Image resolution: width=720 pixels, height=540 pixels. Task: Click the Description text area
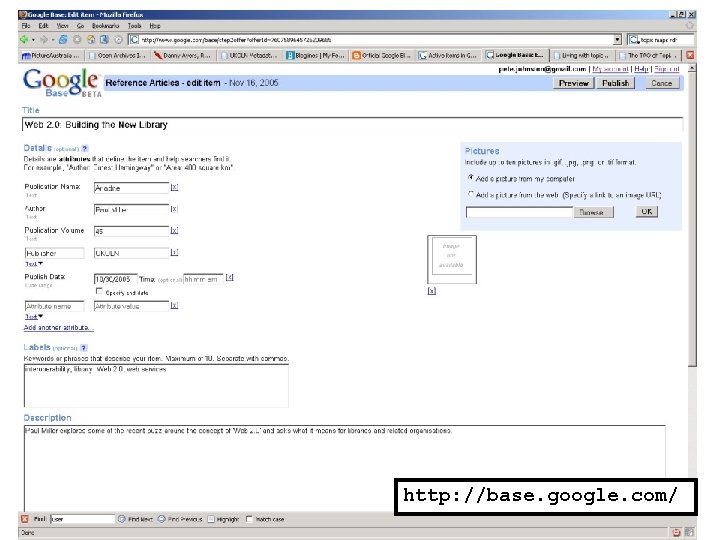click(x=344, y=467)
